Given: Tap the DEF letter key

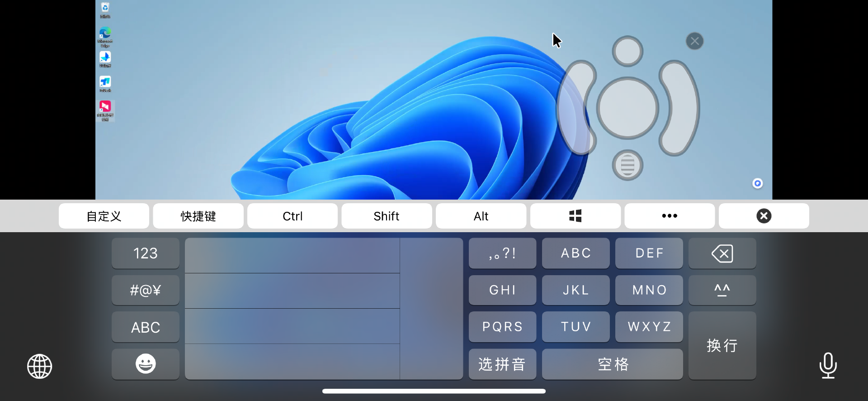Looking at the screenshot, I should point(649,253).
